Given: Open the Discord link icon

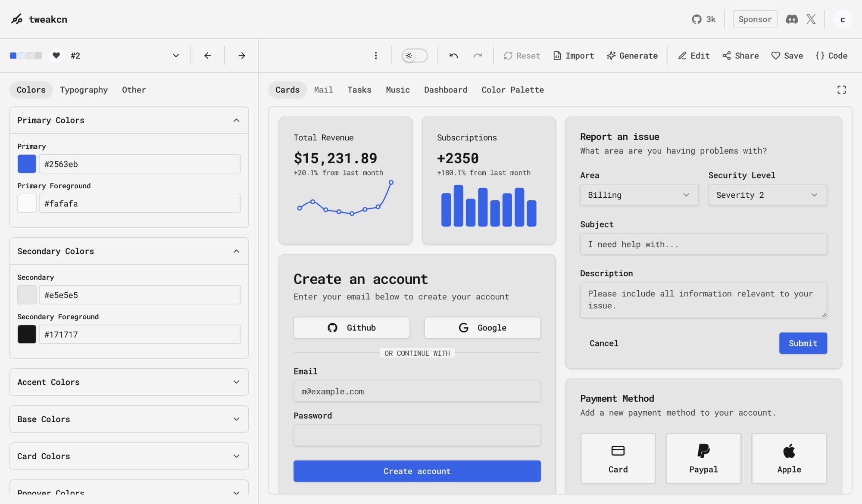Looking at the screenshot, I should coord(792,19).
